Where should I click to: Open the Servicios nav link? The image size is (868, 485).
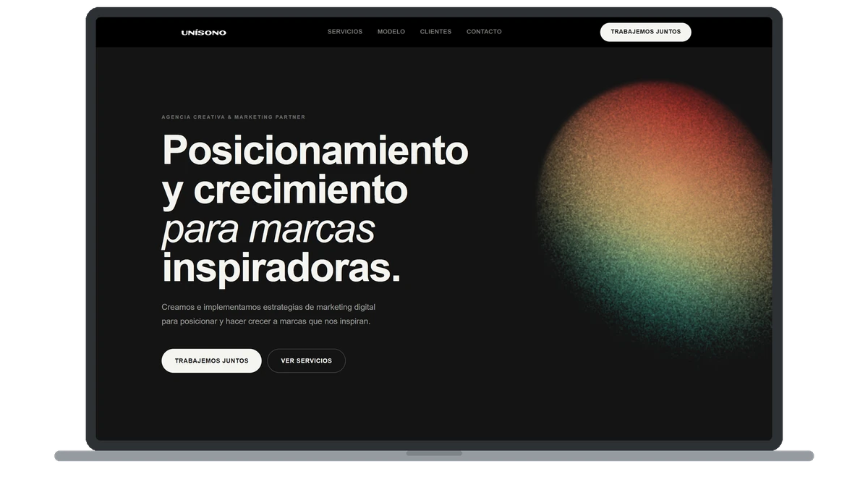tap(345, 32)
